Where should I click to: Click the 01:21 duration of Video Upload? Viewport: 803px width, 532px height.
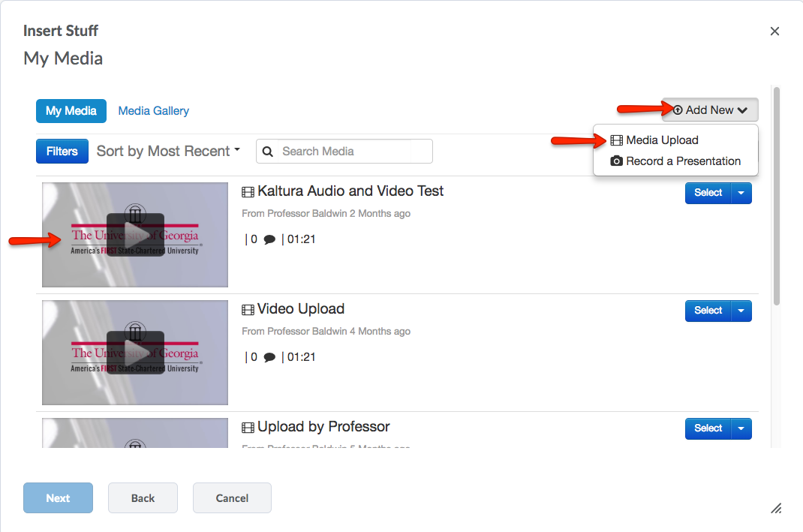point(301,357)
